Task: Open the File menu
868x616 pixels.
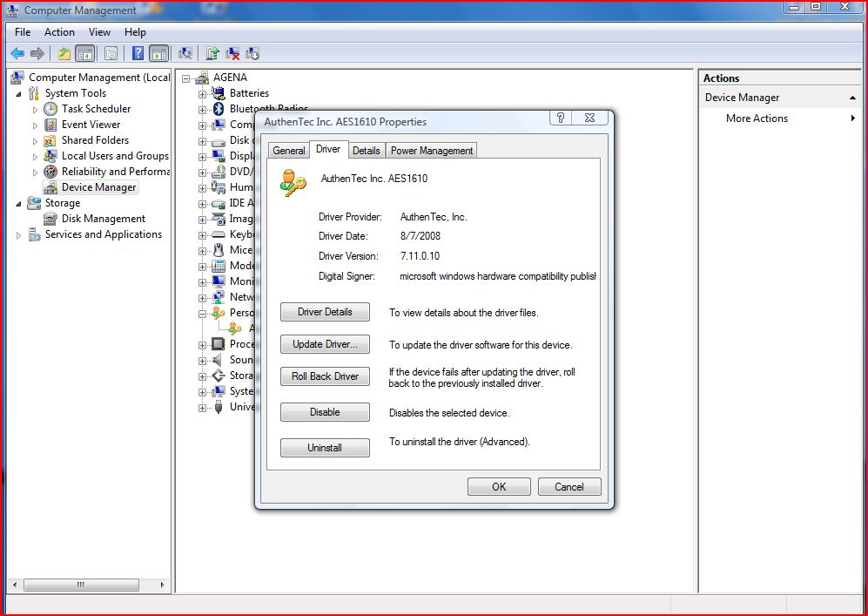Action: point(23,32)
